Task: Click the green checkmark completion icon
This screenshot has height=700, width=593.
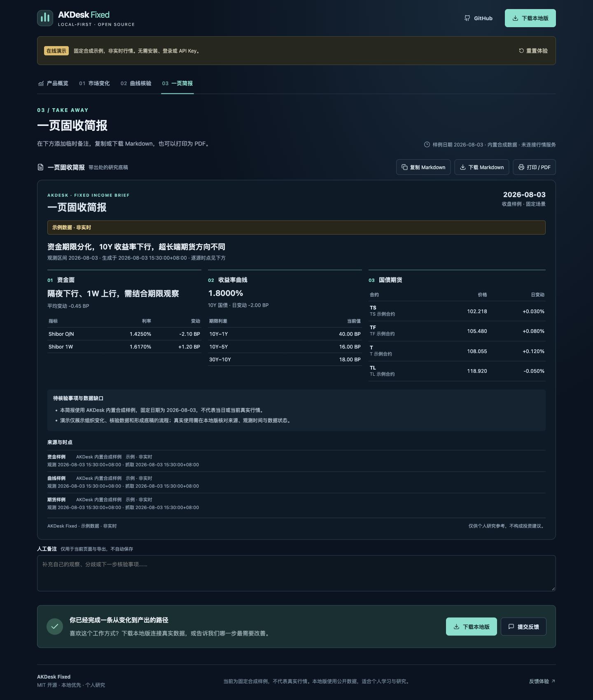Action: pos(55,626)
